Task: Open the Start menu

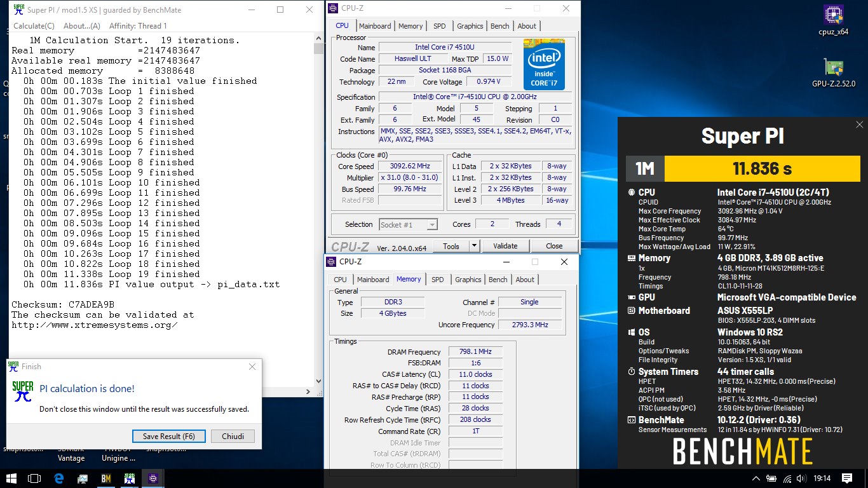Action: 11,478
